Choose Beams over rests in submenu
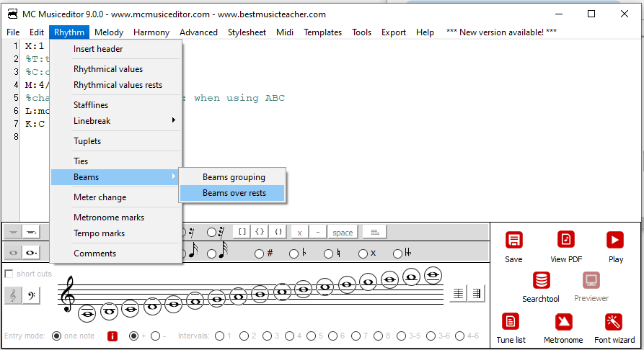Viewport: 644px width, 350px height. (232, 193)
